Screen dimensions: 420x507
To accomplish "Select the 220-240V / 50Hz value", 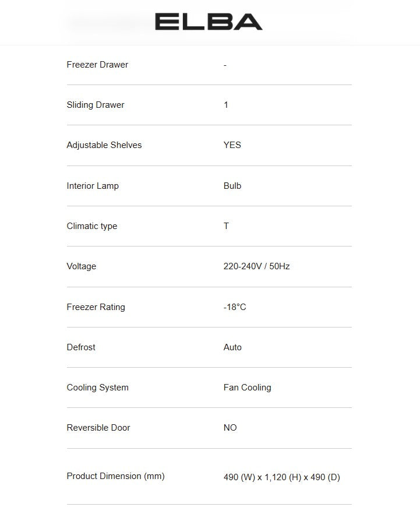I will point(256,266).
